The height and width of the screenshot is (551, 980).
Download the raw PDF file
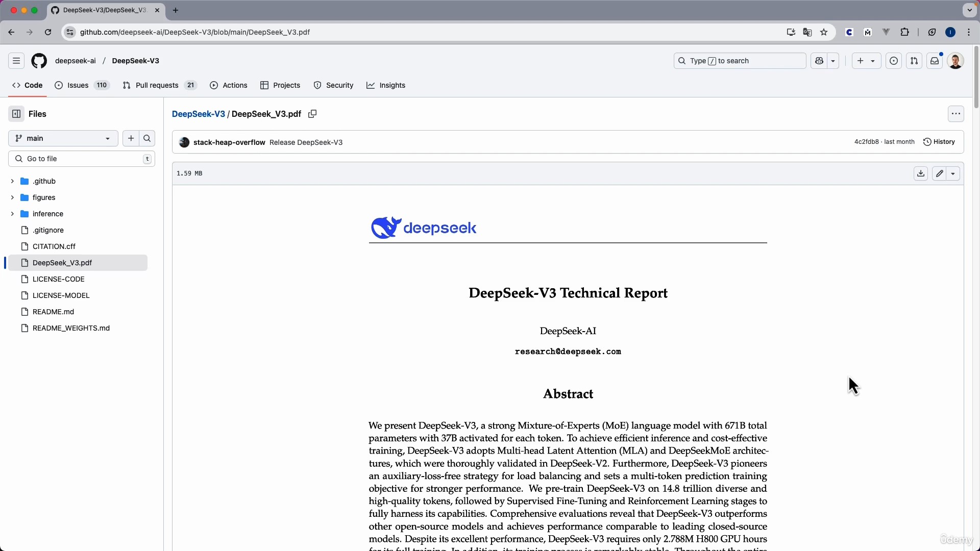921,173
